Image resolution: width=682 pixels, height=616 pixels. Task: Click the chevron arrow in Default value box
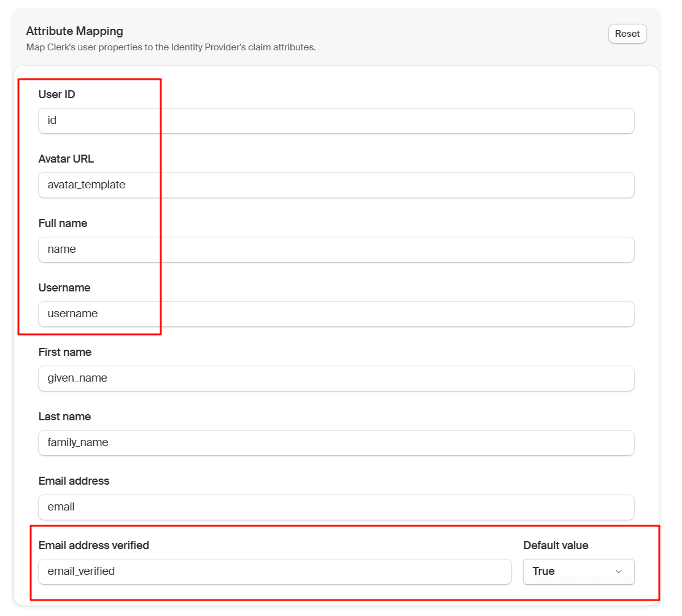619,571
